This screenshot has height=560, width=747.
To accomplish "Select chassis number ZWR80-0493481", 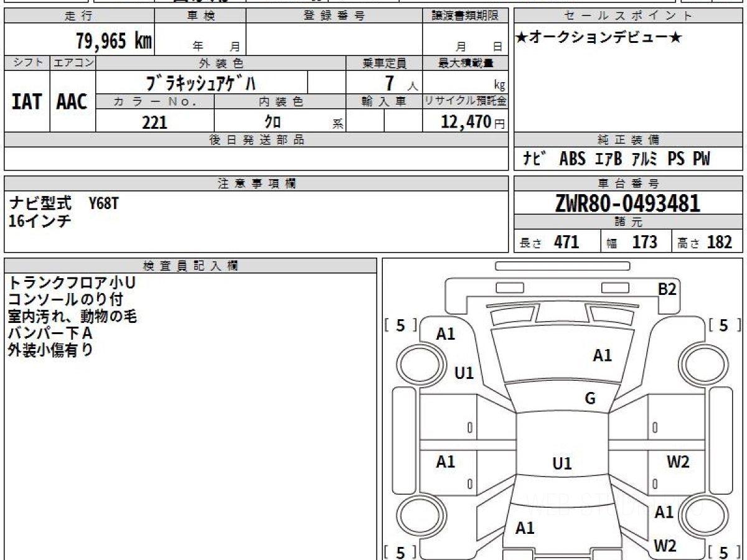I will (x=628, y=203).
